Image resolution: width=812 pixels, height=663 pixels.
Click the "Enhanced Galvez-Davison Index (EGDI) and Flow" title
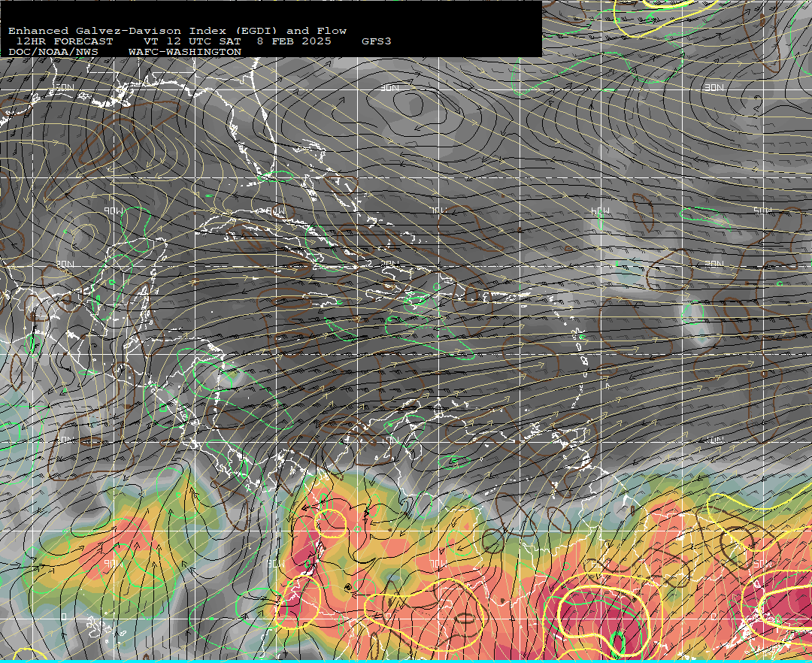177,31
